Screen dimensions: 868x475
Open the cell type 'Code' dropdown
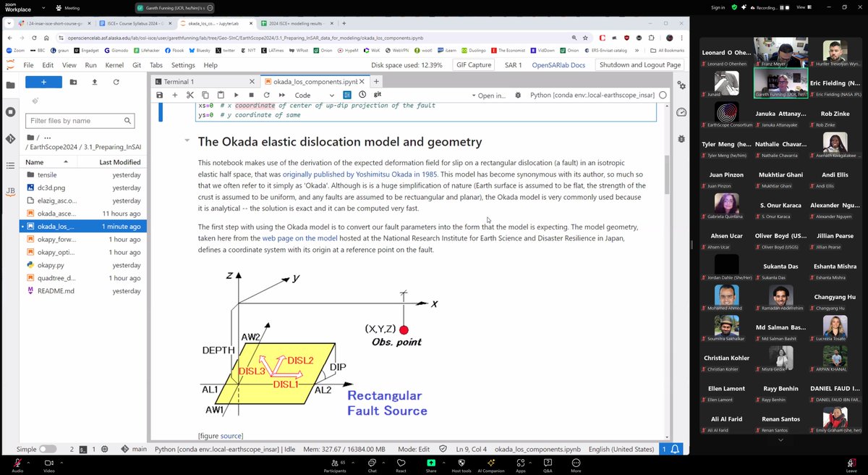click(315, 95)
